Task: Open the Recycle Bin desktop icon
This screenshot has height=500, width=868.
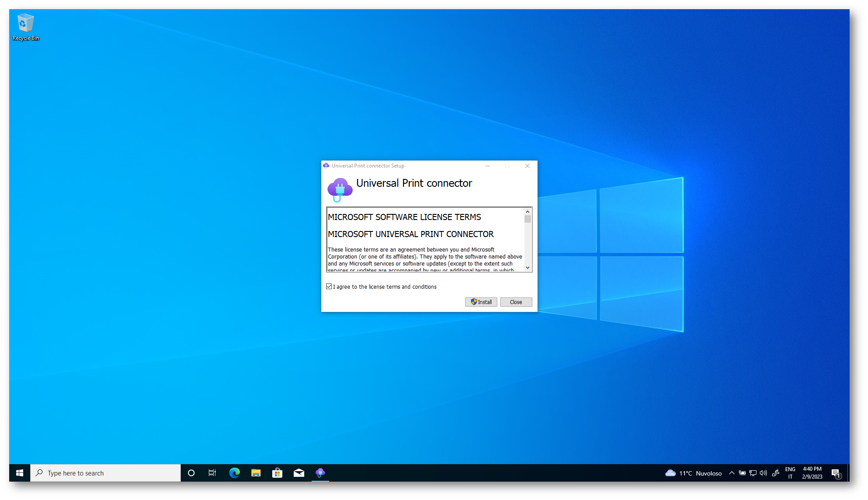Action: [x=26, y=27]
